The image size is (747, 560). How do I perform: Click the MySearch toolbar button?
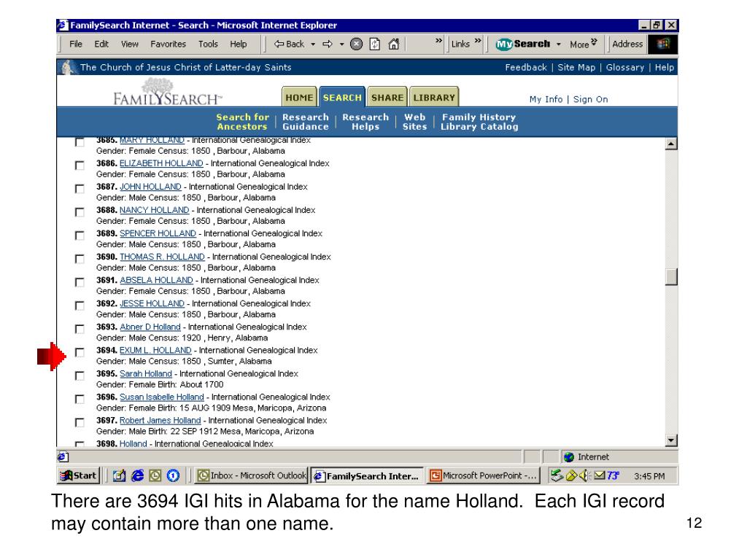(x=522, y=44)
